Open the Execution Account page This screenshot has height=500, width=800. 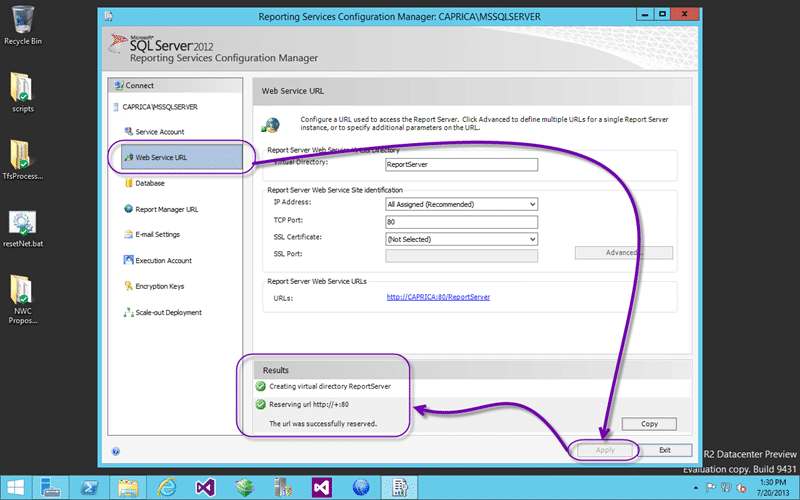163,261
